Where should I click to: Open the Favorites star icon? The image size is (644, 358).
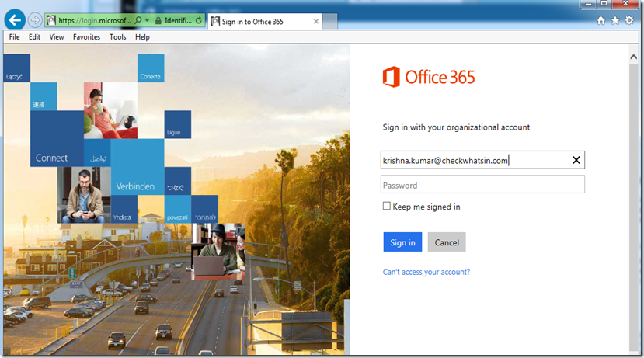[614, 20]
